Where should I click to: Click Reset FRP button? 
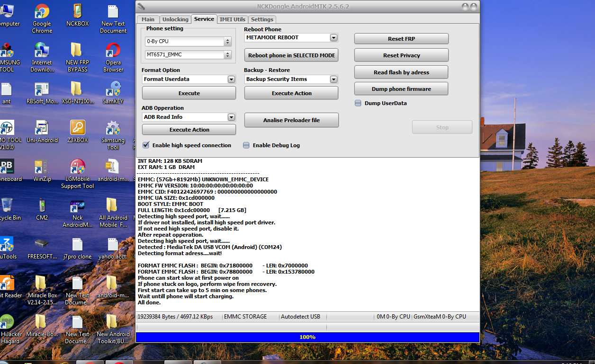[401, 39]
